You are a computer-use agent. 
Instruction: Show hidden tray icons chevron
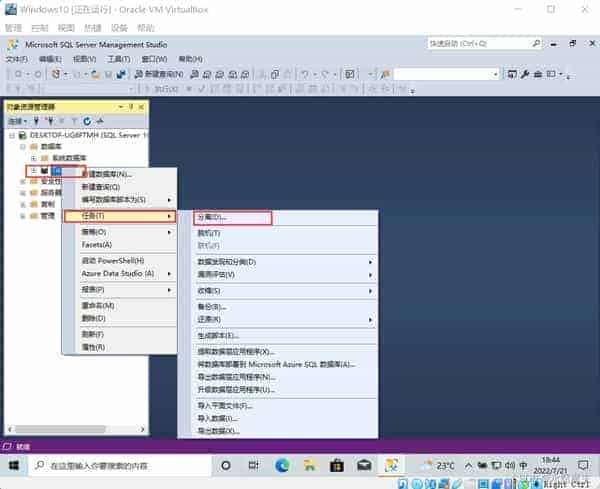[x=469, y=465]
